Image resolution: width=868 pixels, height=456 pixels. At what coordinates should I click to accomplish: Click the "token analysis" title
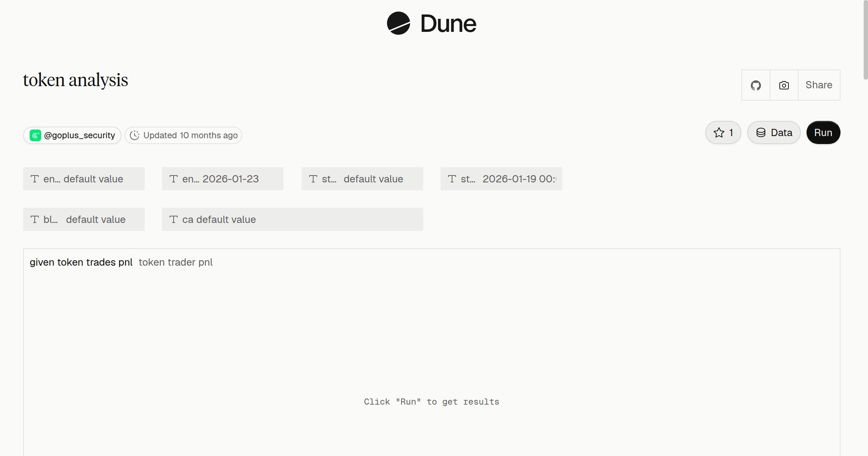[x=76, y=80]
